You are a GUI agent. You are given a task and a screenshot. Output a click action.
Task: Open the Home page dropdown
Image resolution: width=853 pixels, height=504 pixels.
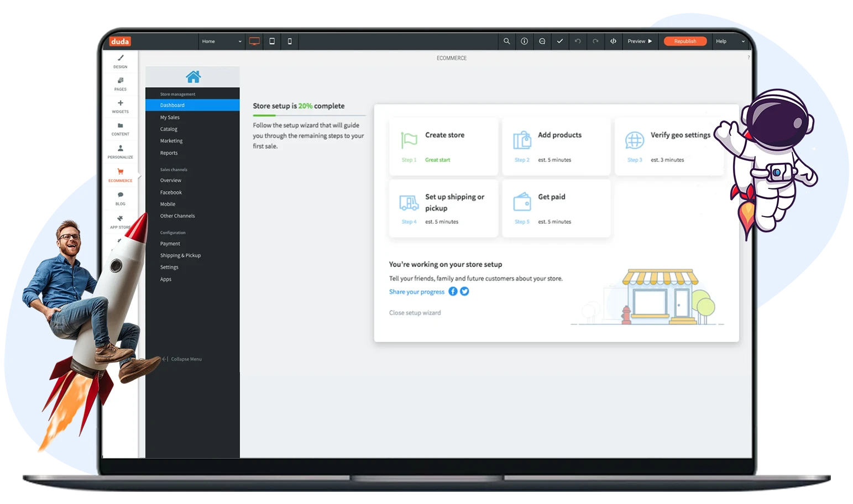[221, 41]
